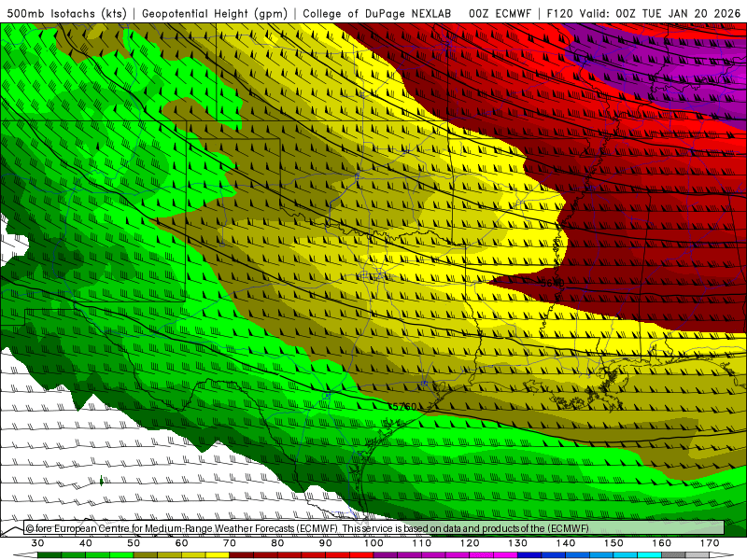Click the 100 label on the color scale
Viewport: 747px width, 560px height.
click(374, 543)
